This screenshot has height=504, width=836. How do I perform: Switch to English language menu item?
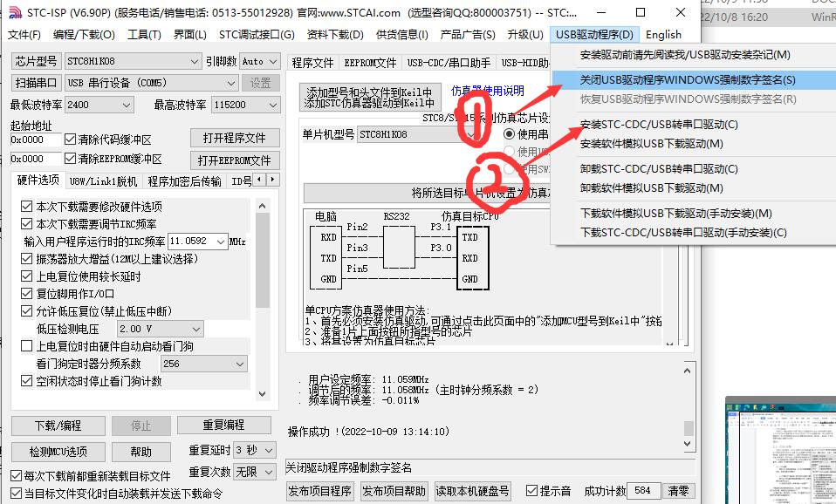click(663, 35)
